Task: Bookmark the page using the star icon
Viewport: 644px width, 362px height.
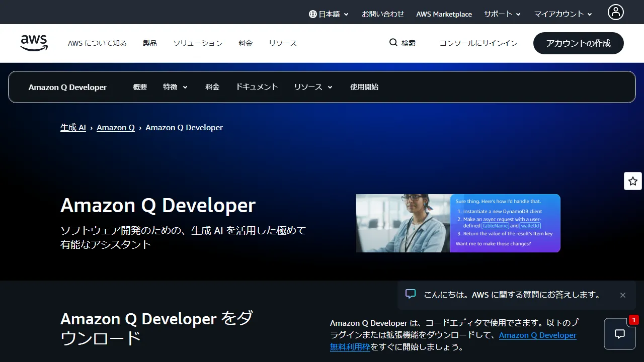Action: point(632,180)
